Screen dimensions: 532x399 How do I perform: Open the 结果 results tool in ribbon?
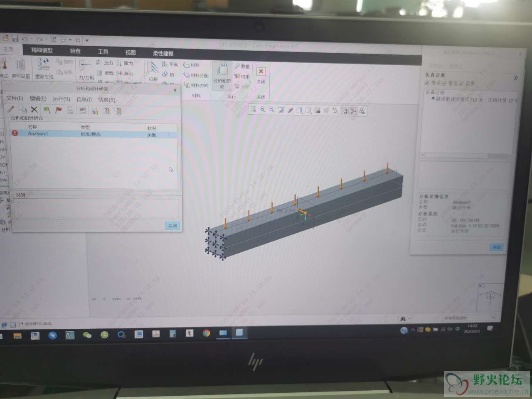[x=242, y=76]
